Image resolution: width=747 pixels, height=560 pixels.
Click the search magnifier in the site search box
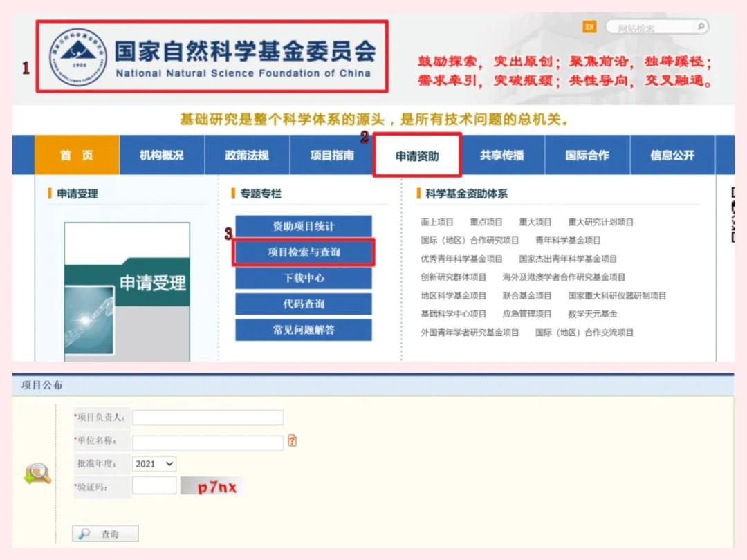700,26
